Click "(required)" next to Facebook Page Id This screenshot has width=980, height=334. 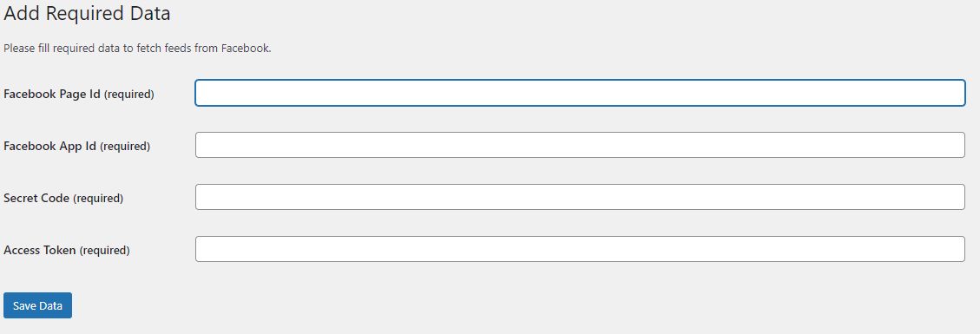[x=128, y=95]
